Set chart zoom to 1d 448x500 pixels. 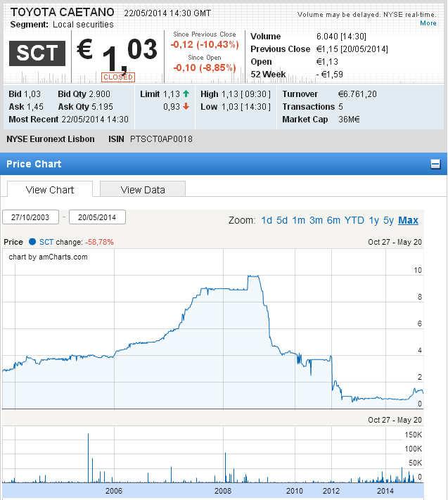tap(267, 220)
